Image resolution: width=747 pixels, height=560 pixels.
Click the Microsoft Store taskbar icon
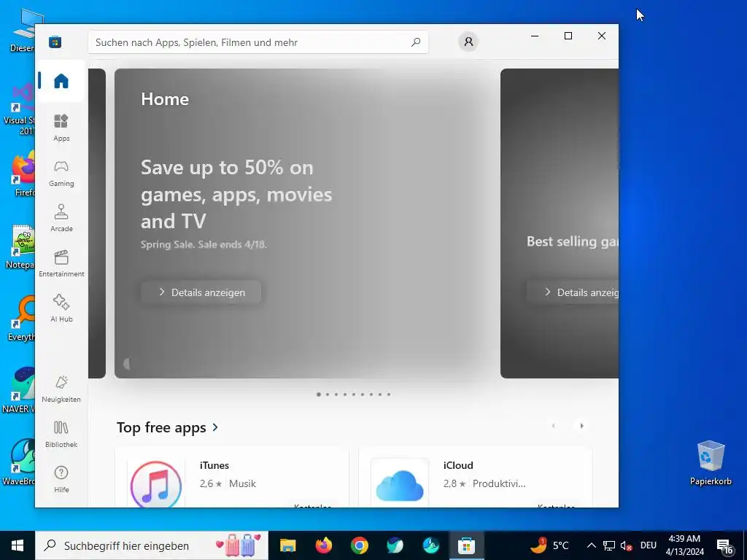coord(466,545)
